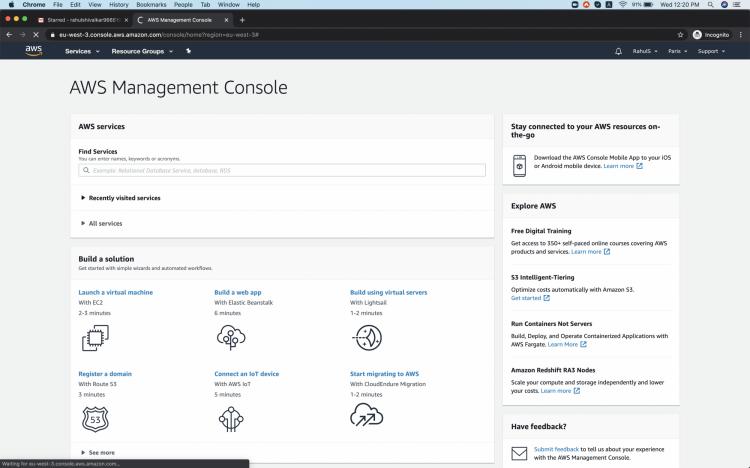
Task: Click the Launch a virtual machine link
Action: coord(115,292)
